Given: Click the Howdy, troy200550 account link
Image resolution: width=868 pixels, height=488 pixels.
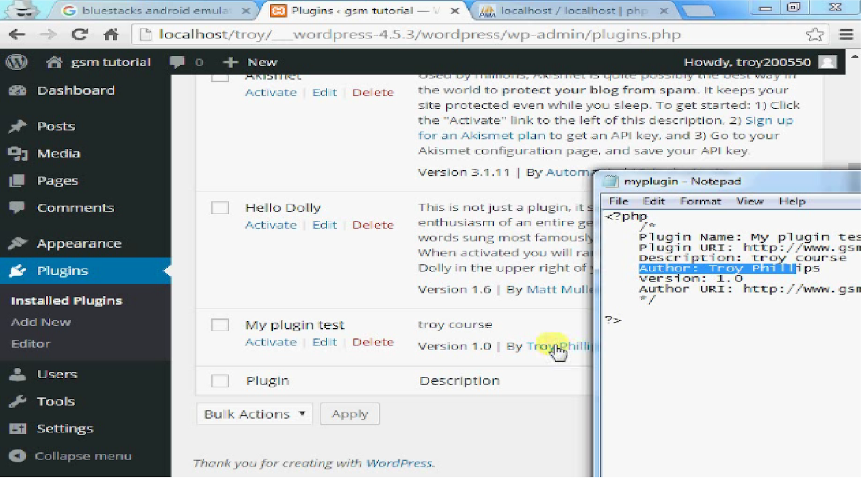Looking at the screenshot, I should (747, 62).
